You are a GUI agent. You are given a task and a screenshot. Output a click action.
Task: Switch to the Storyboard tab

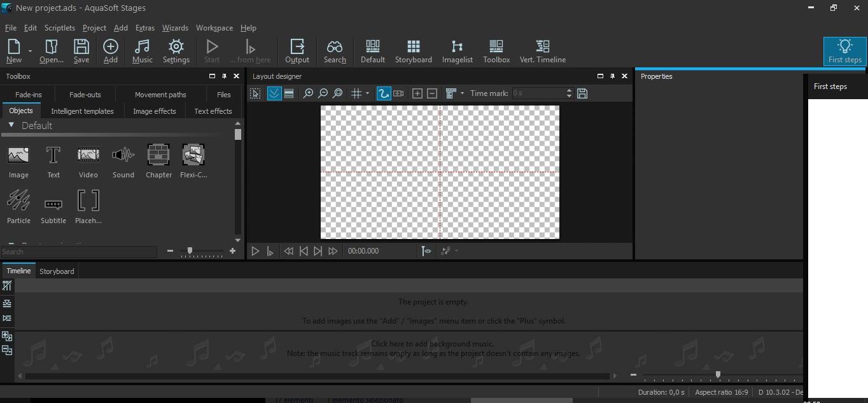(x=57, y=271)
